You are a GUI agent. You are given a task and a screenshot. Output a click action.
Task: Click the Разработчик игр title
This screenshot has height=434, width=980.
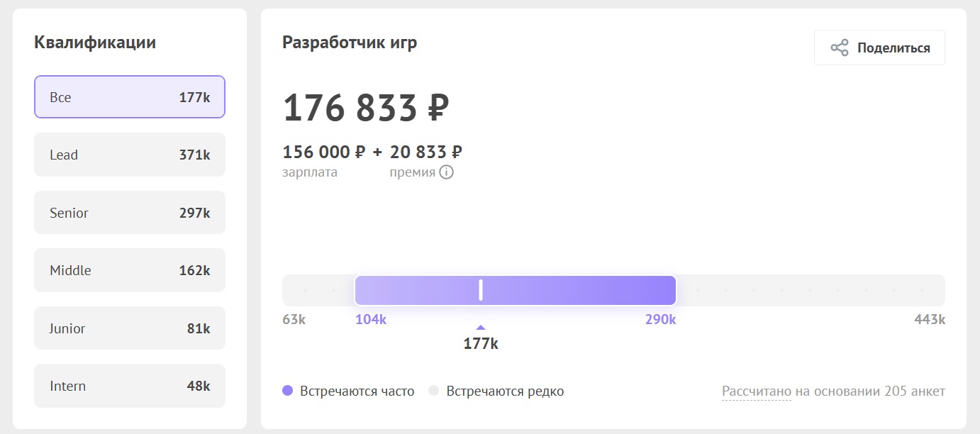point(349,43)
